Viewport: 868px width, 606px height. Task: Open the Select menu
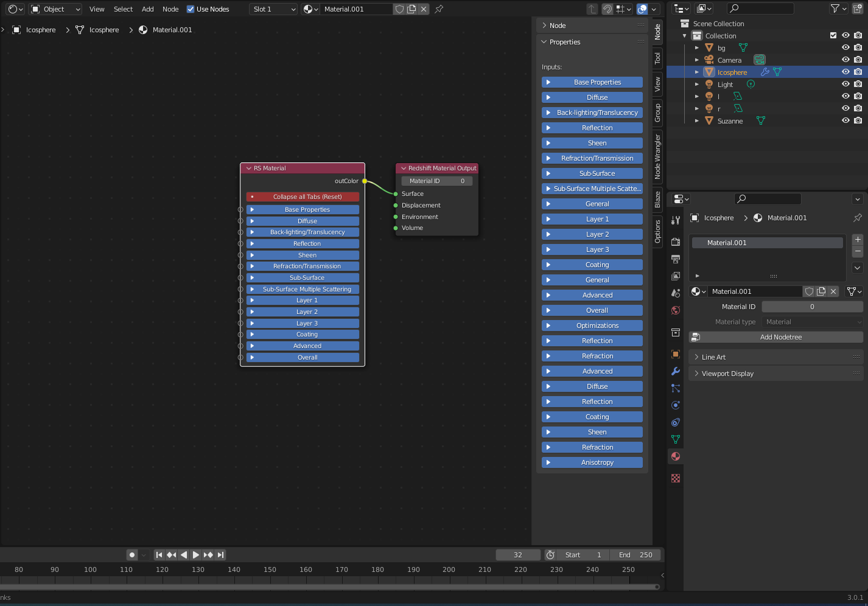(123, 9)
